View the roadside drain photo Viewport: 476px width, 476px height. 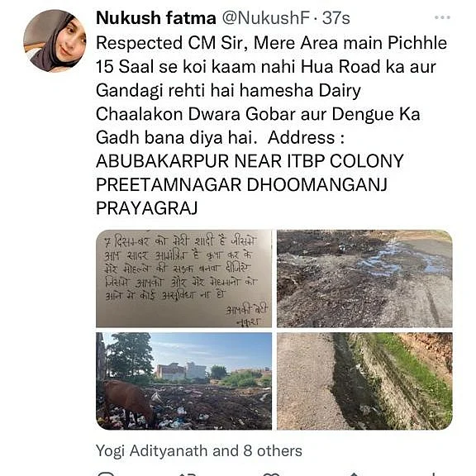click(364, 381)
